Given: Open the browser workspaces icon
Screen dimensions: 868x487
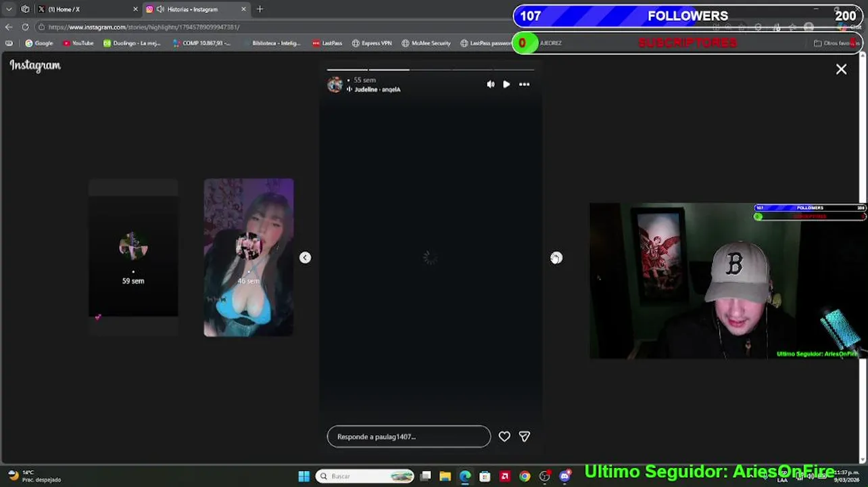Looking at the screenshot, I should point(25,9).
